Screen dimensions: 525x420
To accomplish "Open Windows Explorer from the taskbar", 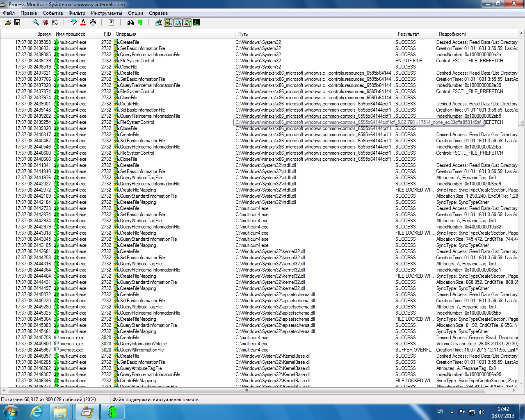I will 61,412.
